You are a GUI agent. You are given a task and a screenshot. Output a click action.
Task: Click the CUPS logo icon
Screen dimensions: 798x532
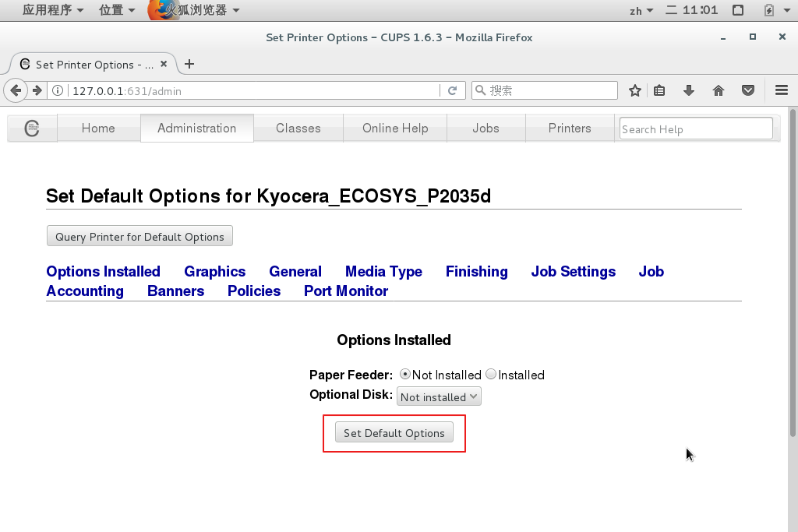(32, 129)
